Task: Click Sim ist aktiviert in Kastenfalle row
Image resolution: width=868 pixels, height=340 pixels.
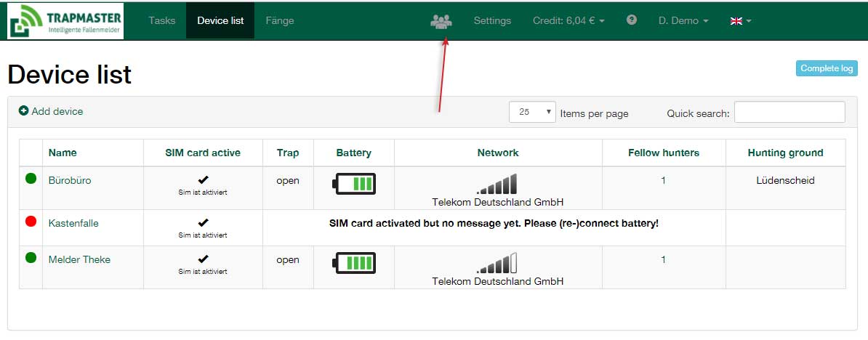Action: 203,235
